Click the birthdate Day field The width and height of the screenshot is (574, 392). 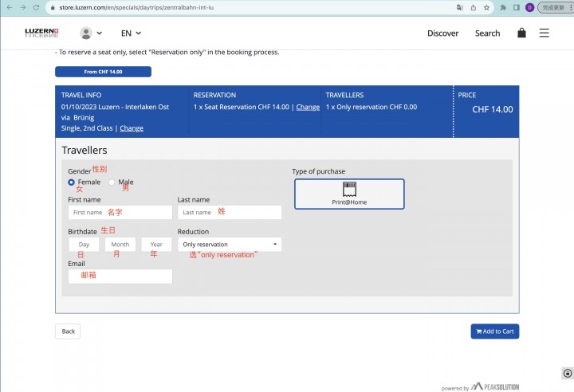(x=84, y=244)
